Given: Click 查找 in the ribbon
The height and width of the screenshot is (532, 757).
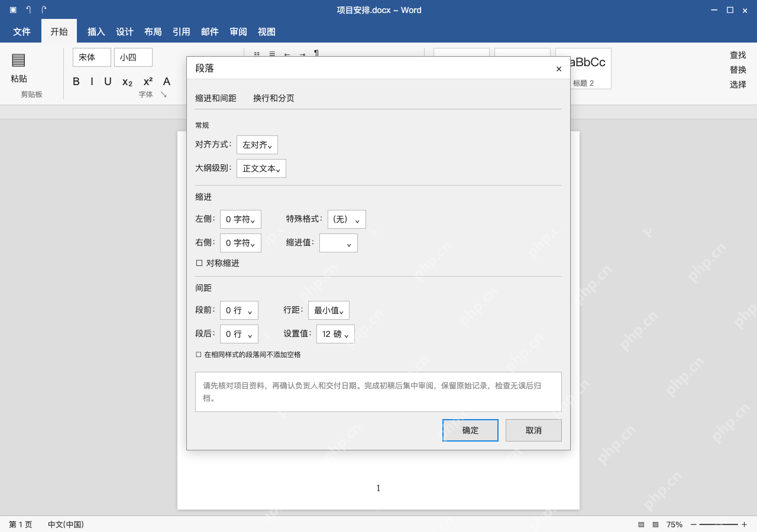Looking at the screenshot, I should click(737, 55).
